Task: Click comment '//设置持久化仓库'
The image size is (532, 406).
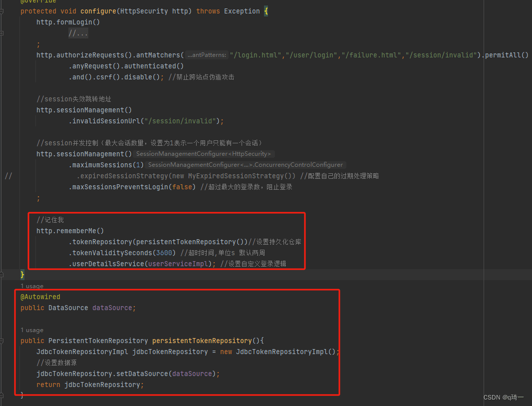Action: pos(275,242)
